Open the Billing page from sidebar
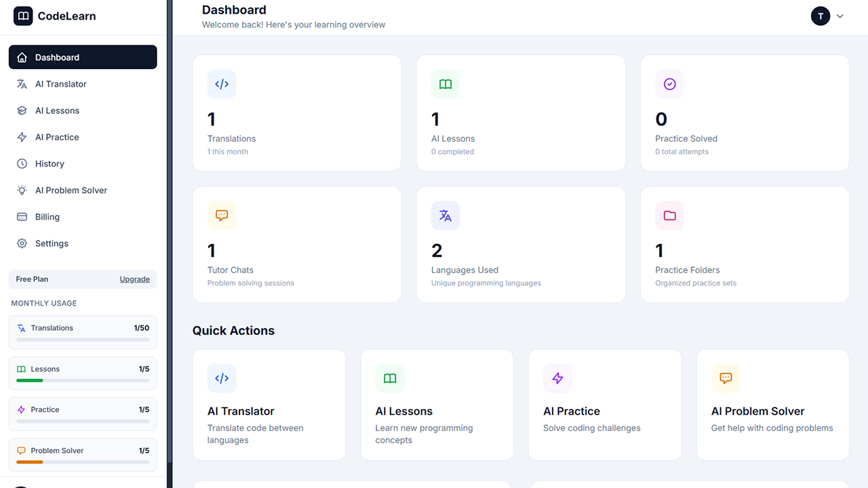This screenshot has width=868, height=488. (47, 217)
